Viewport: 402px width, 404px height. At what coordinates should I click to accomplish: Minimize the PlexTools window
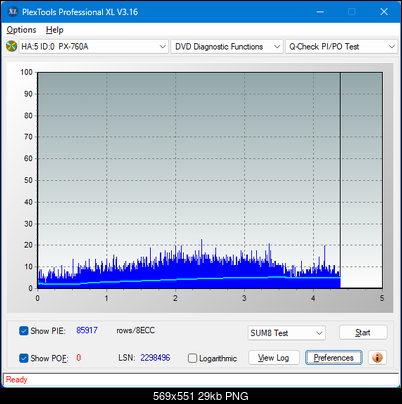point(320,12)
